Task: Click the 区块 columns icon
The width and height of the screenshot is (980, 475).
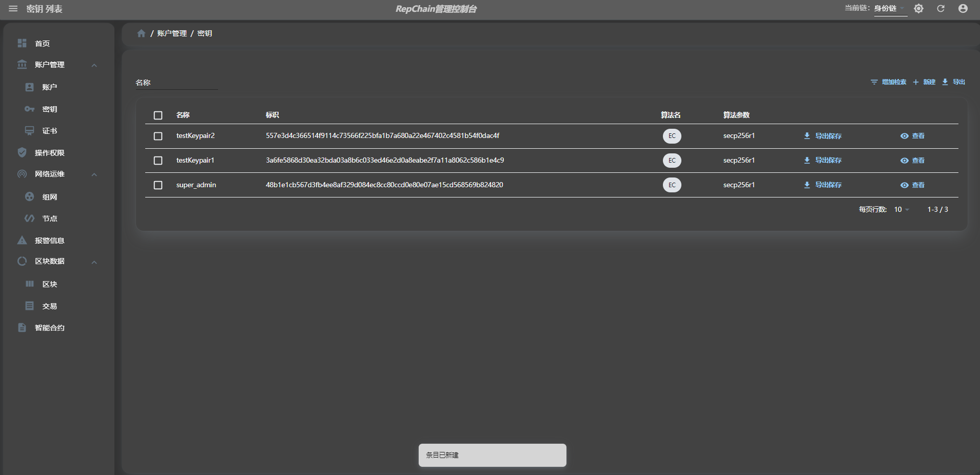Action: coord(30,284)
